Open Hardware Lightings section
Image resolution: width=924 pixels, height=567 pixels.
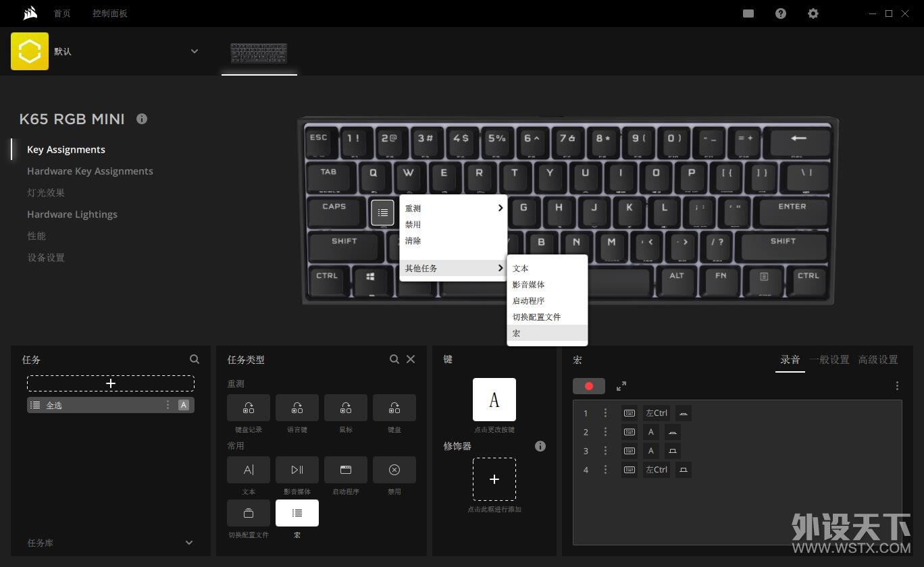point(72,215)
